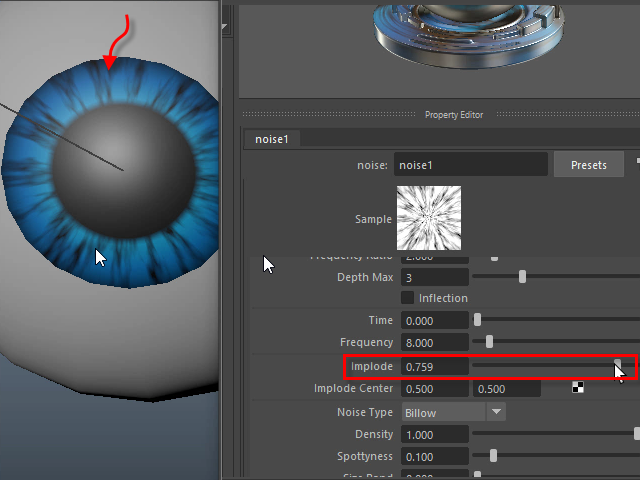The height and width of the screenshot is (480, 640).
Task: Click the Depth Max slider handle
Action: tap(522, 277)
